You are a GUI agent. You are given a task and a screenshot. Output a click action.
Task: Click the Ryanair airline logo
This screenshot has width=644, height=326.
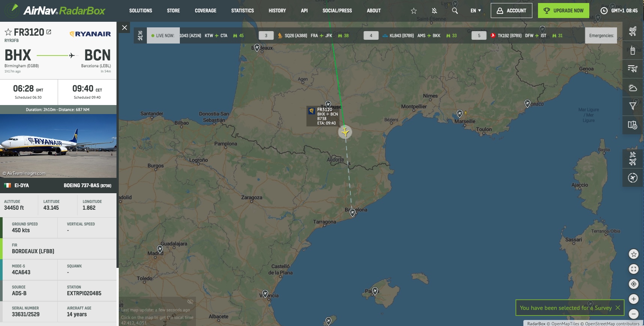pos(90,34)
